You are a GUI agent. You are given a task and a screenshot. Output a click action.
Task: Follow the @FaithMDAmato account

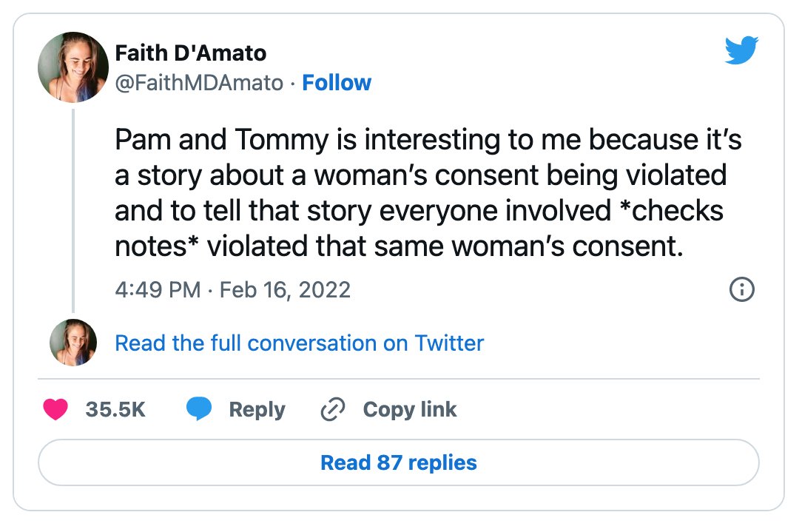337,82
